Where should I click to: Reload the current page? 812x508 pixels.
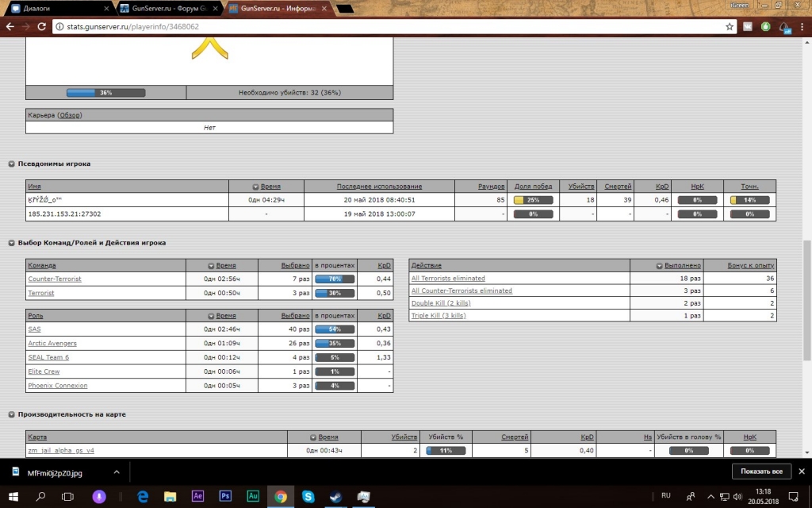(44, 26)
